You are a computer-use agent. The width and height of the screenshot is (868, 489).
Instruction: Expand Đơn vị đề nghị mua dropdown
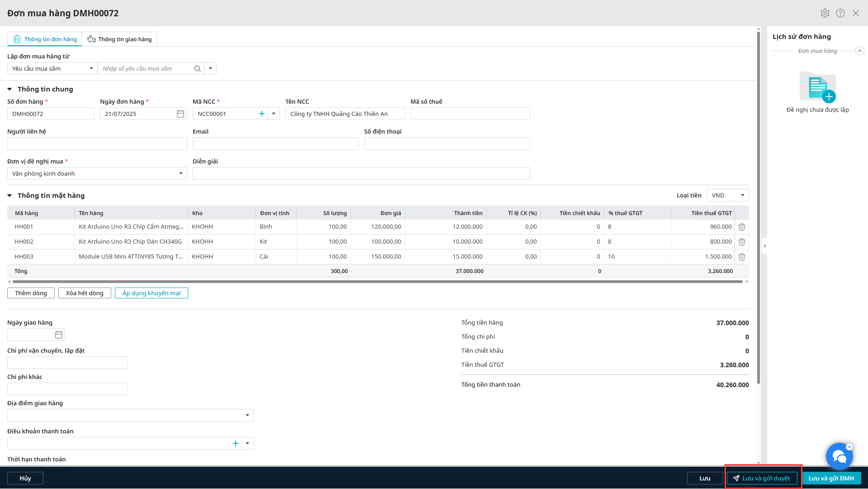pos(180,173)
